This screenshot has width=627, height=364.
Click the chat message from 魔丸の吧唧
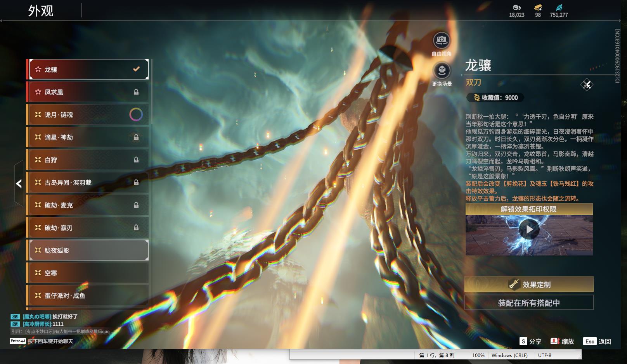(x=50, y=317)
